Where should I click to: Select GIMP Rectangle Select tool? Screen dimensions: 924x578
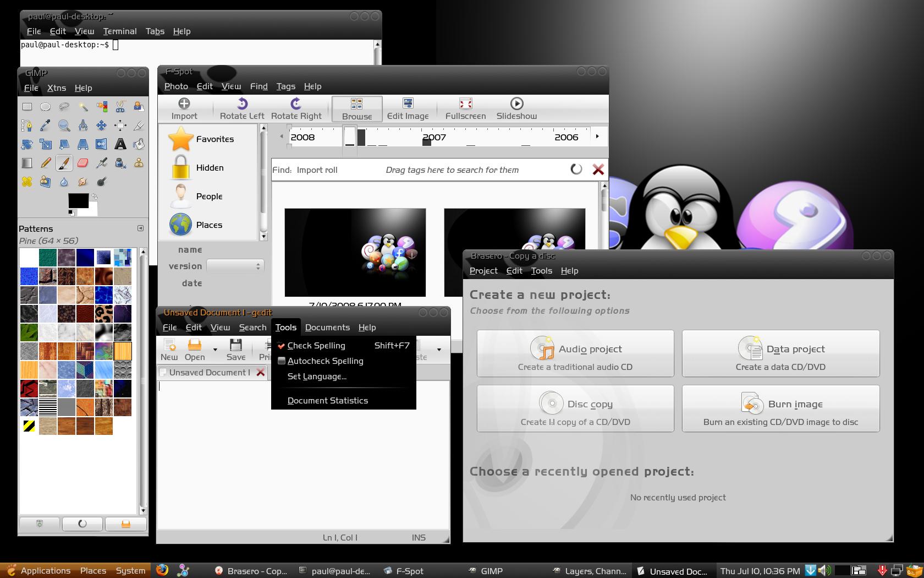[27, 107]
